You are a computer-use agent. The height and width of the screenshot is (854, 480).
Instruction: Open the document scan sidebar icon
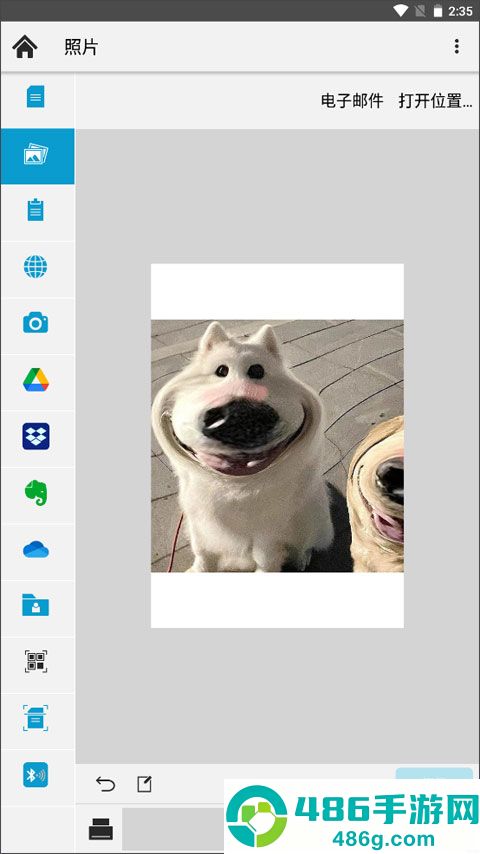click(36, 718)
